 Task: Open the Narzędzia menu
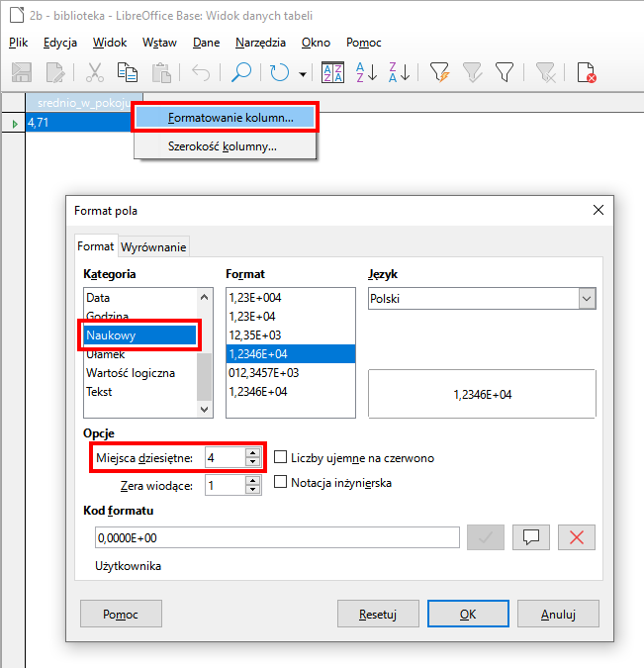point(260,43)
